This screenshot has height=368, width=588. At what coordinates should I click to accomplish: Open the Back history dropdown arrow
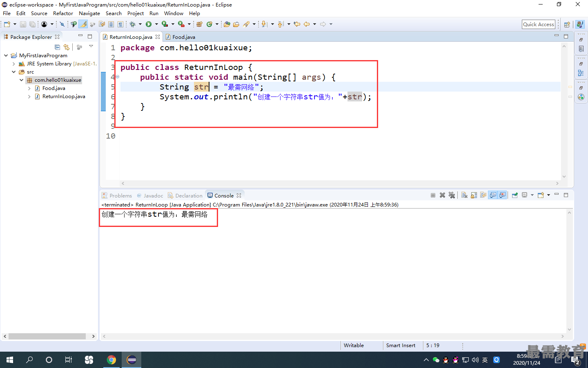click(314, 24)
